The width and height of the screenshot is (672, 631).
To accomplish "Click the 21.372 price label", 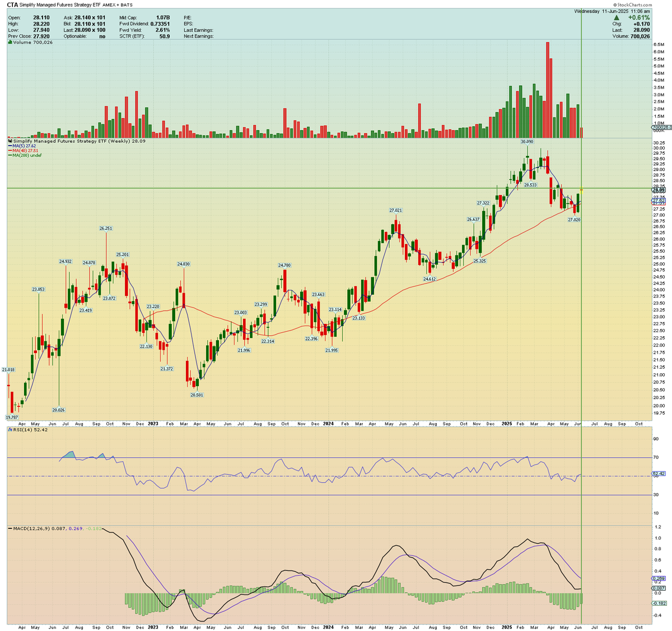I will (x=166, y=368).
